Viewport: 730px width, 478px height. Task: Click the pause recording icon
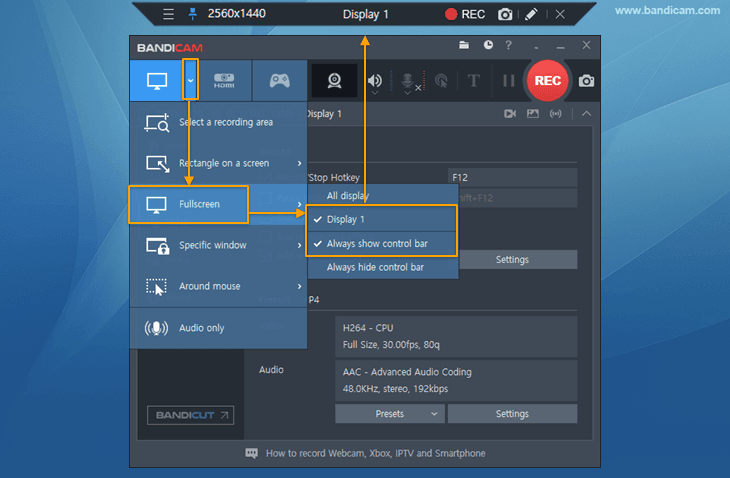[508, 81]
